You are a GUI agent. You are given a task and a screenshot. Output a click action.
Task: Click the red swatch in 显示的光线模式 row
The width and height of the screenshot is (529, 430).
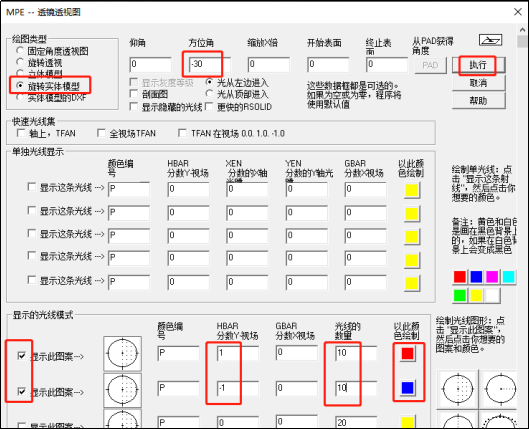click(x=407, y=353)
